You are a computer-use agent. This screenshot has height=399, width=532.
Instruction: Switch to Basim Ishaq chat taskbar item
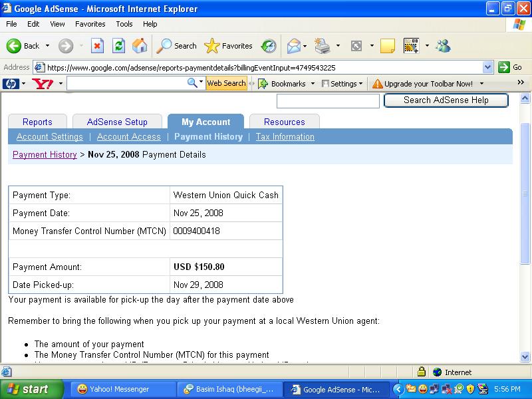pos(229,389)
